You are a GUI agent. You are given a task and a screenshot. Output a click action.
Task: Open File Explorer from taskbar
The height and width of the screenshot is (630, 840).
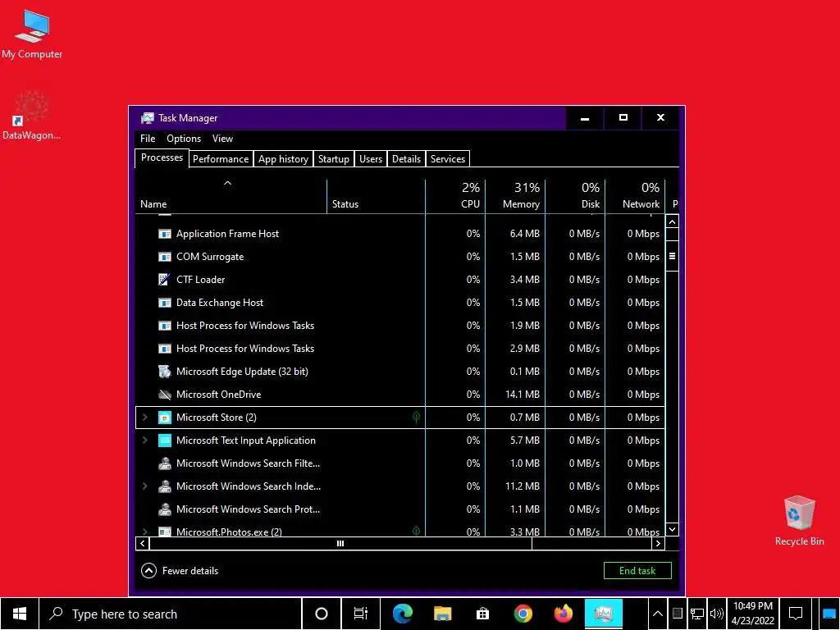tap(442, 614)
